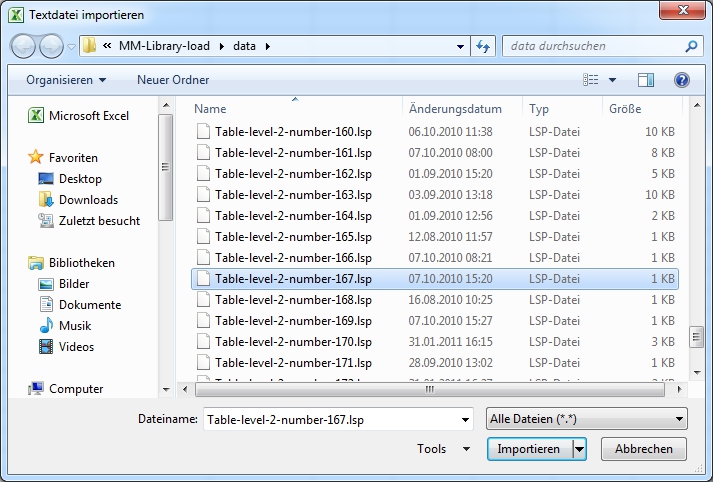
Task: Toggle the preview pane icon
Action: tap(646, 80)
